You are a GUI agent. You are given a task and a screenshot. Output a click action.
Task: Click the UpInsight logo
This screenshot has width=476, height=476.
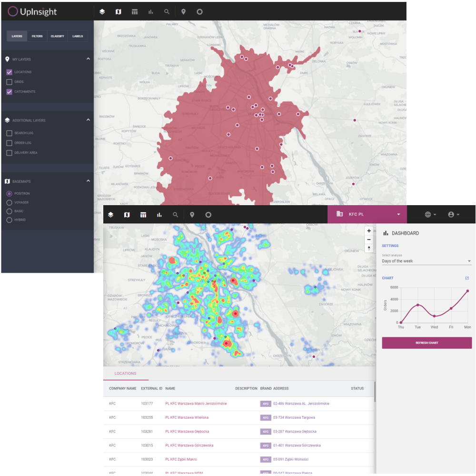(x=32, y=11)
